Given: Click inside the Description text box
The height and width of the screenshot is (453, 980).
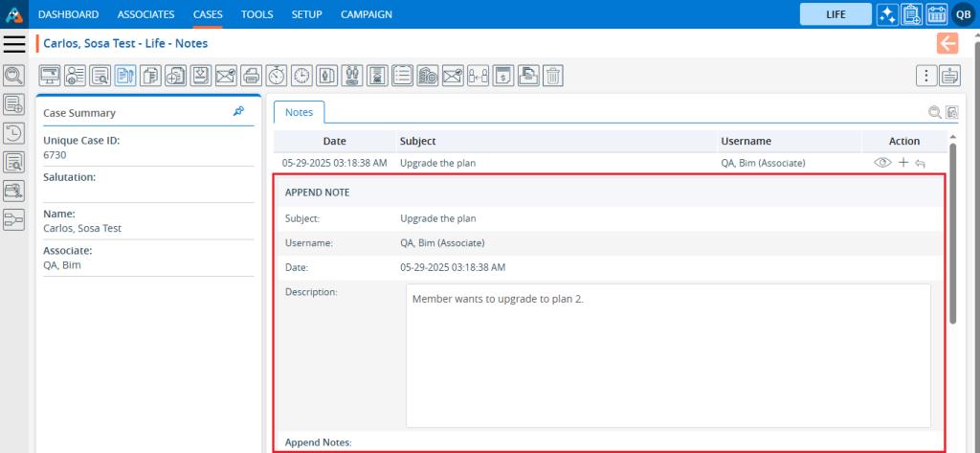Looking at the screenshot, I should click(667, 354).
